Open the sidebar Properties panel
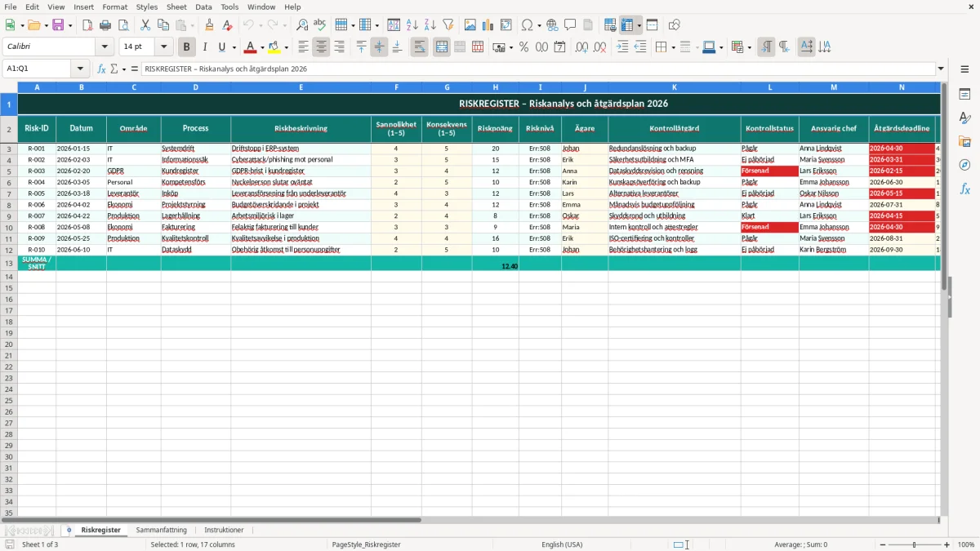980x551 pixels. 964,95
